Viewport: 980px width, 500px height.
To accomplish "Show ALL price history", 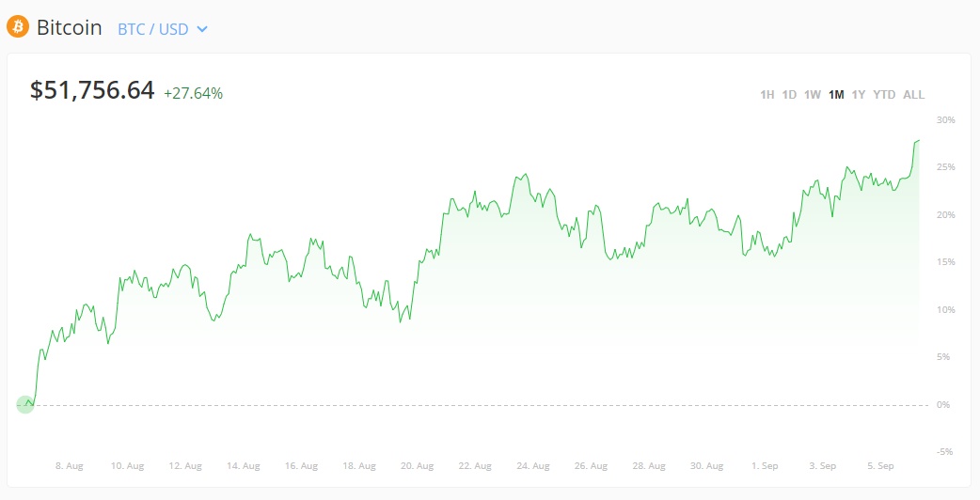I will 913,94.
